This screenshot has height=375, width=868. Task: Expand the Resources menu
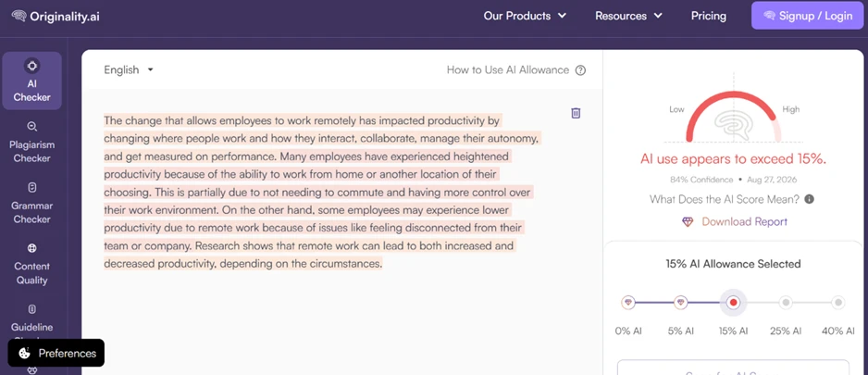tap(628, 16)
